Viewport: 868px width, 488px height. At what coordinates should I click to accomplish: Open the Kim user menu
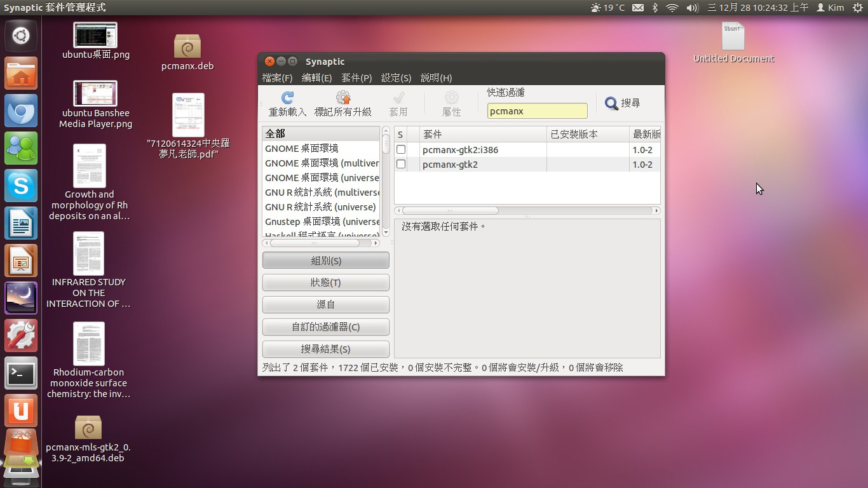[830, 8]
